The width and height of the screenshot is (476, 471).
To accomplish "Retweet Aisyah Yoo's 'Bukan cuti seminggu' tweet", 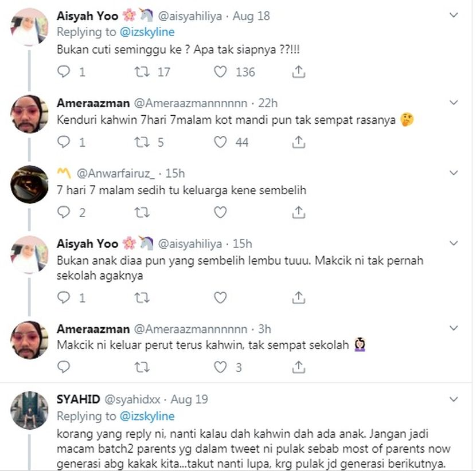I will [x=142, y=72].
